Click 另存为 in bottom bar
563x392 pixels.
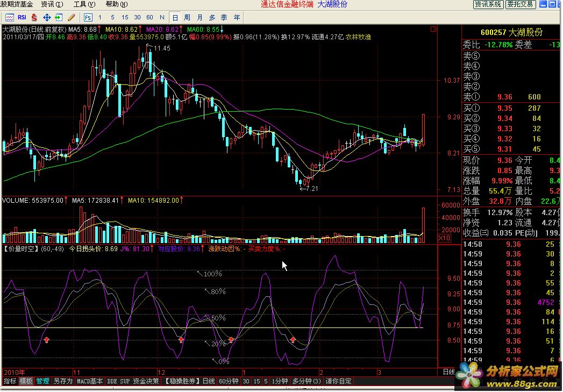click(x=63, y=381)
